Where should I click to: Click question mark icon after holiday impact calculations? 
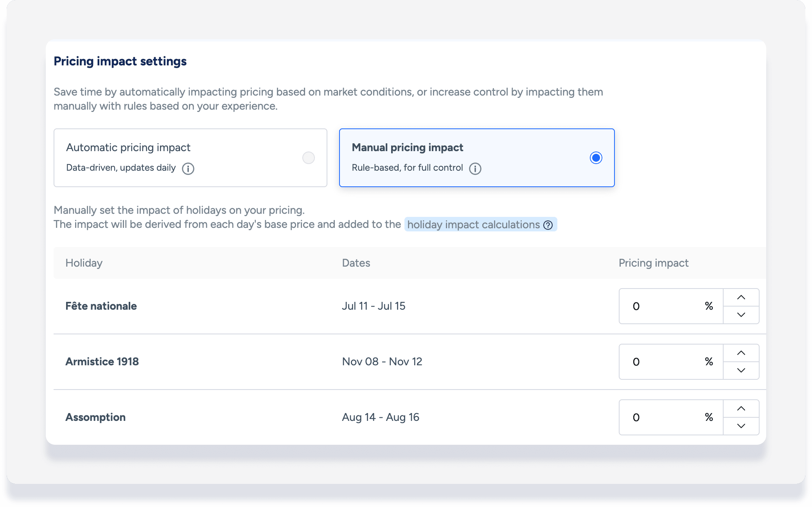548,225
